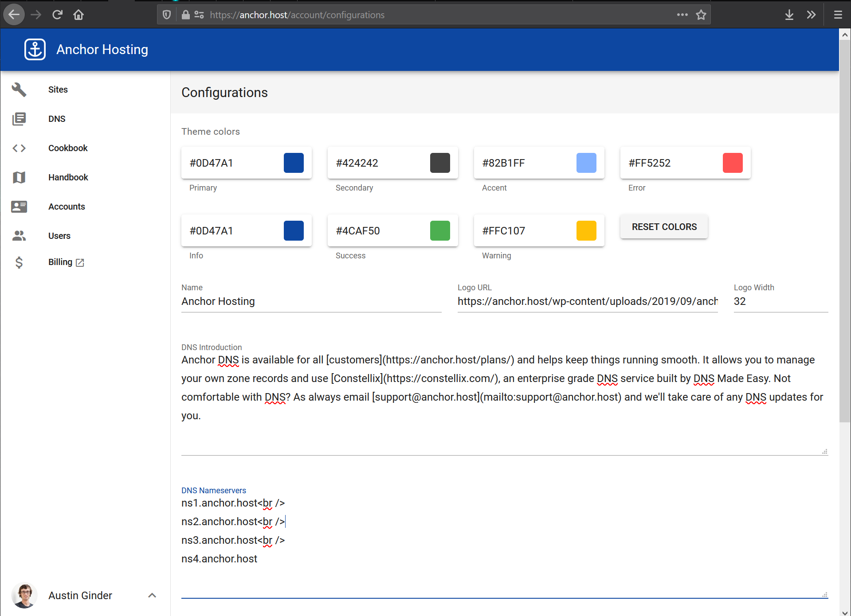Viewport: 851px width, 616px height.
Task: Click the DNS Introduction resize handle
Action: coord(825,452)
